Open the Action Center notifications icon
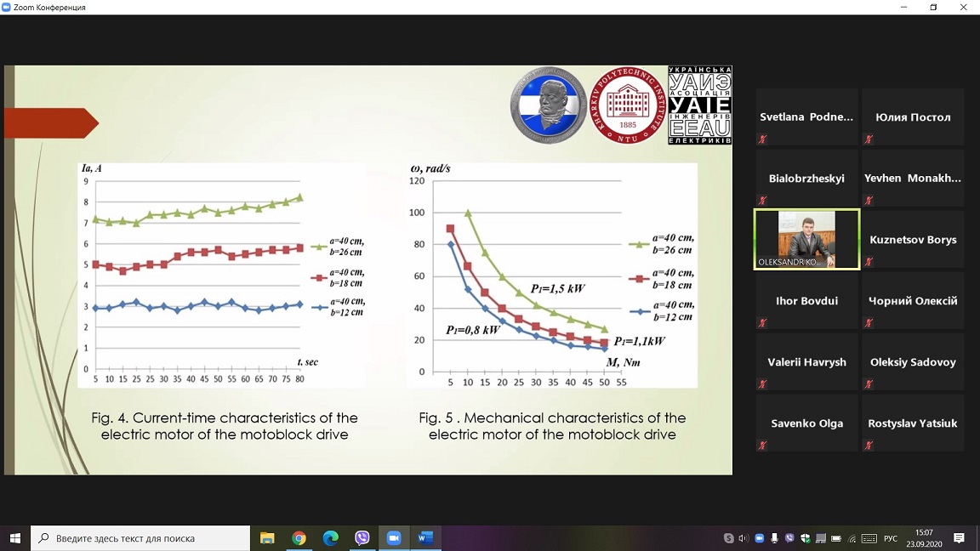The height and width of the screenshot is (551, 980). tap(960, 538)
